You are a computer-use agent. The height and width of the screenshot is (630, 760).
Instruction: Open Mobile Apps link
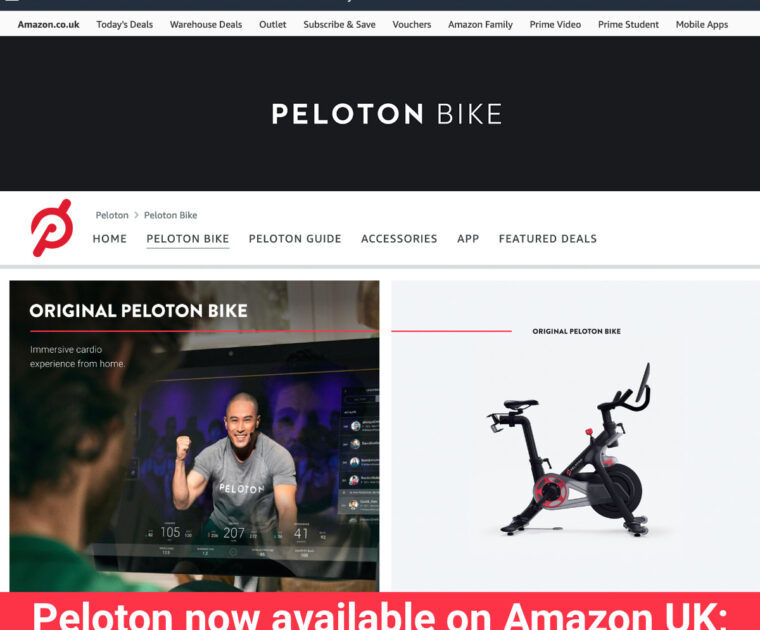[702, 24]
